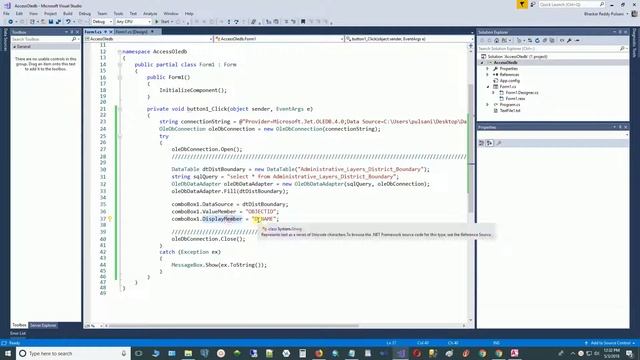Select the Solution 'AccessOledb' root node
The image size is (640, 360).
[517, 57]
